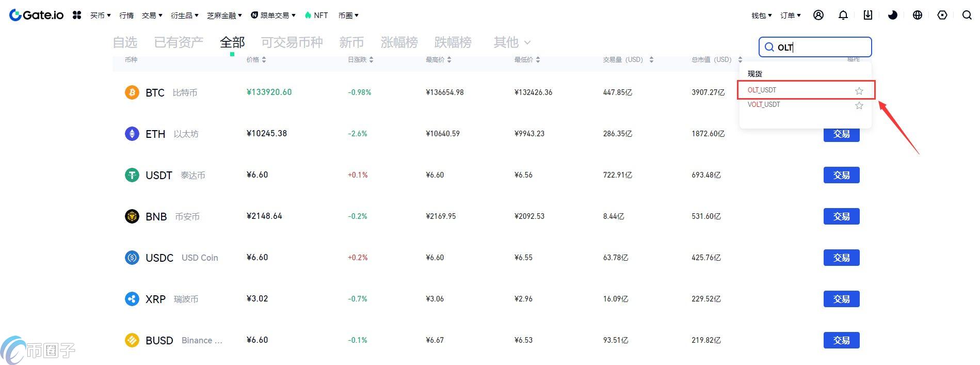Click the ETH price ¥10245.38
This screenshot has height=365, width=980.
267,134
